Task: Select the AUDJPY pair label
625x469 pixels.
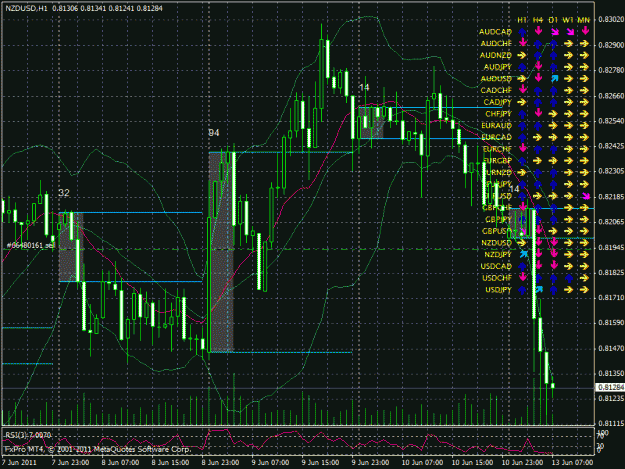Action: 497,67
